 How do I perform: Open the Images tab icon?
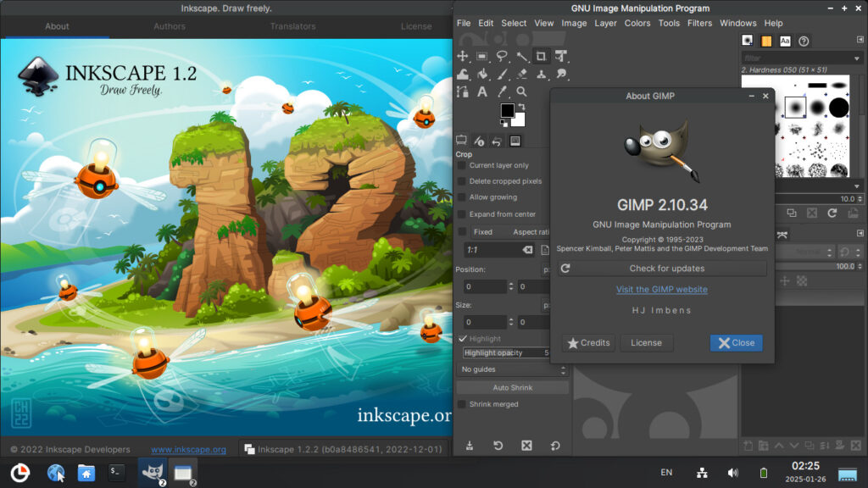[515, 141]
